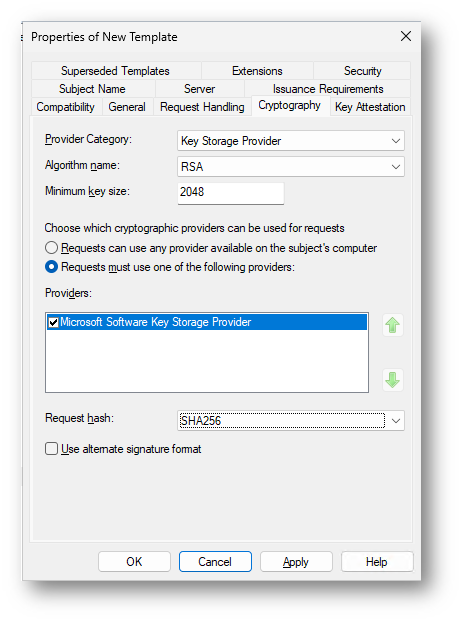This screenshot has width=463, height=623.
Task: Select 'Requests can use any provider' radio option
Action: point(52,248)
